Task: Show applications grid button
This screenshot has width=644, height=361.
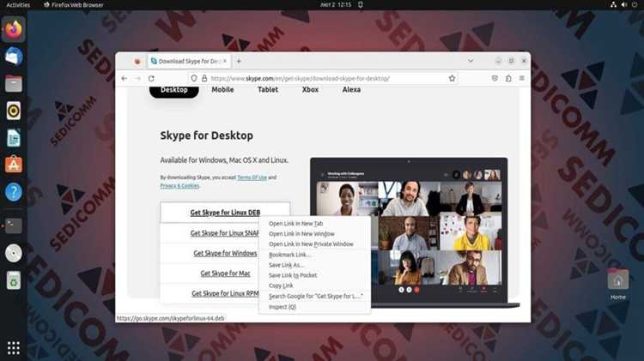Action: (x=14, y=348)
